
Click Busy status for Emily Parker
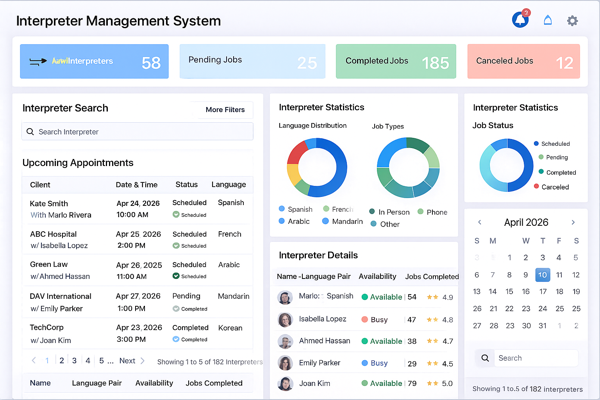375,363
